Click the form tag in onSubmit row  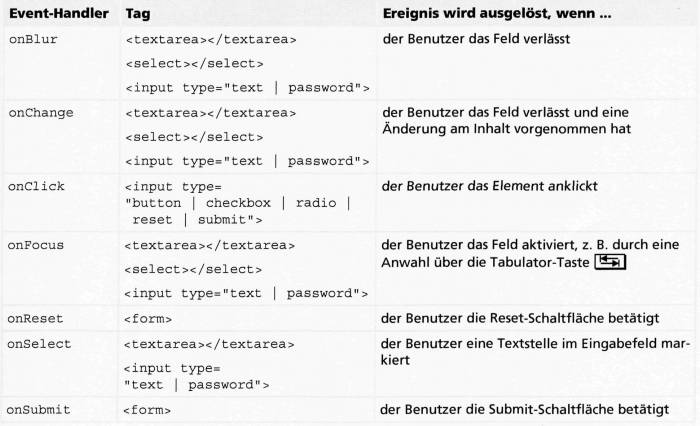click(148, 410)
